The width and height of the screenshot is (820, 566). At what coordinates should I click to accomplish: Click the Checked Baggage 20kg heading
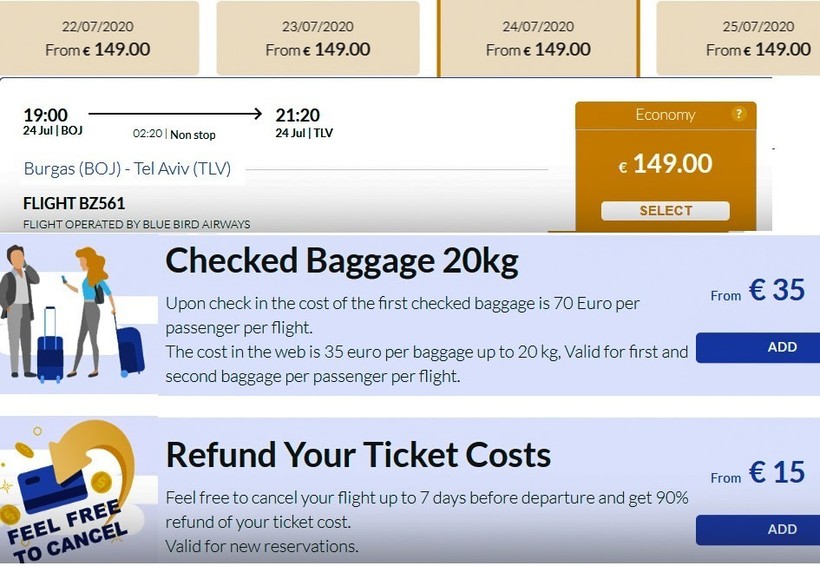342,261
